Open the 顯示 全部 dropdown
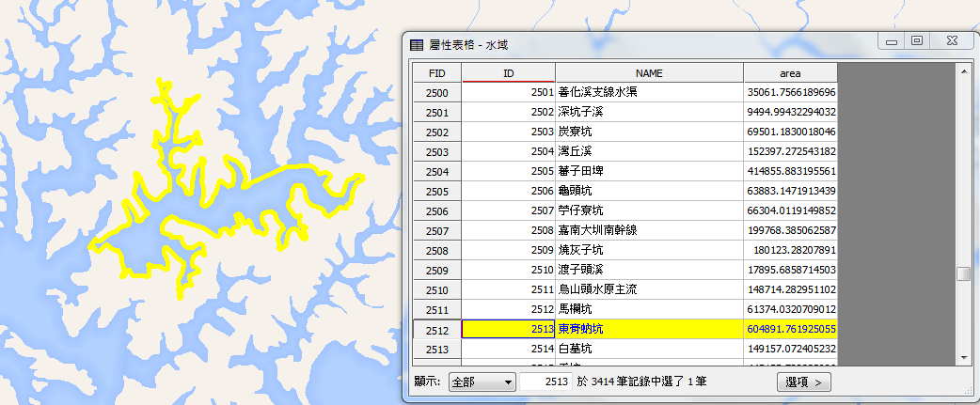The height and width of the screenshot is (405, 980). pos(482,382)
